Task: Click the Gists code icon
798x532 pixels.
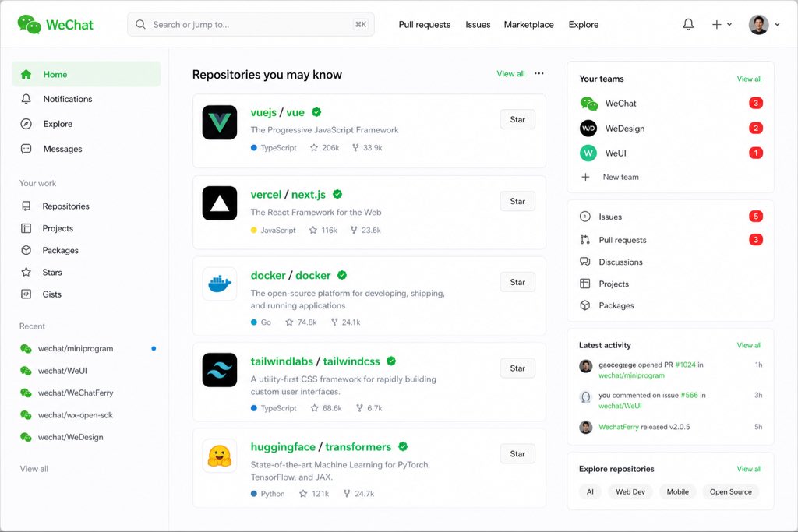Action: click(x=26, y=294)
